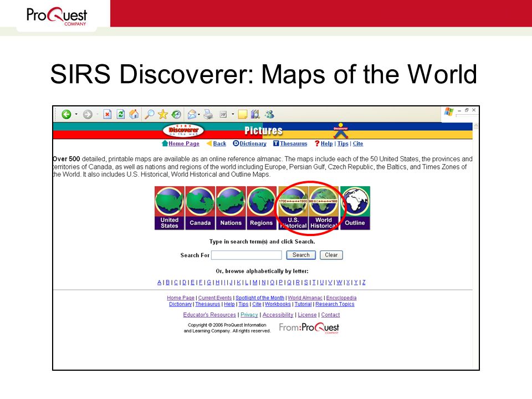This screenshot has height=399, width=532.
Task: Click the blue T icon beside Thesaurus
Action: [276, 144]
